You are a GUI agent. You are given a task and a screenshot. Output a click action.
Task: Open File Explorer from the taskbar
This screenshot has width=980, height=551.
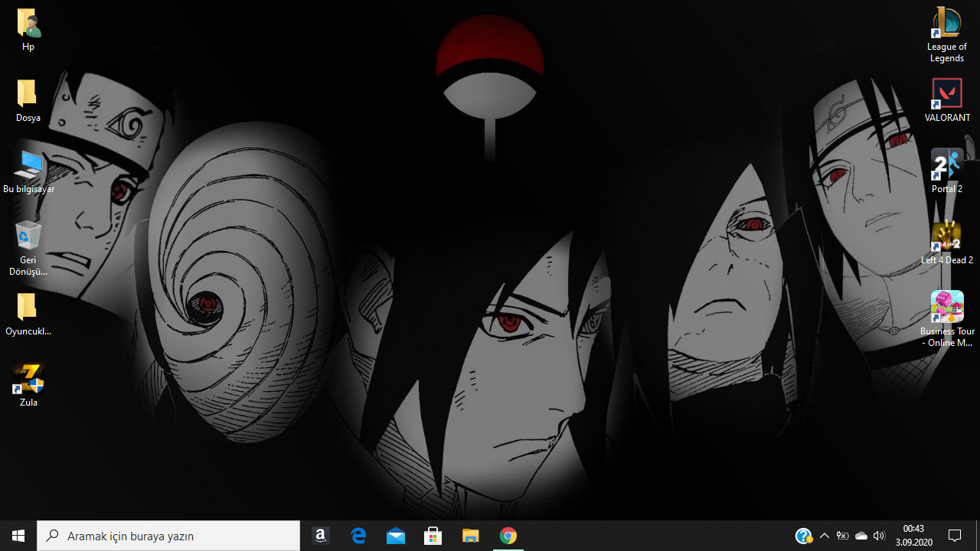pos(471,536)
